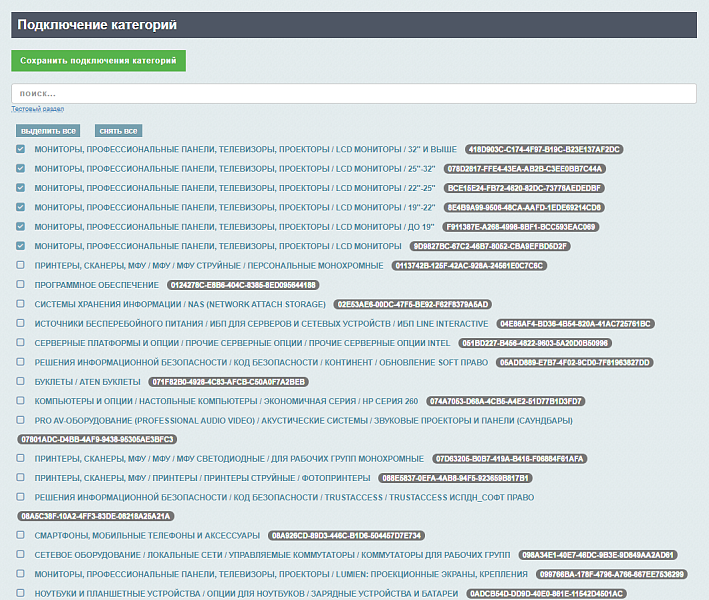The image size is (709, 600).
Task: Tick the 'ИБП Line Interactive' category checkbox
Action: tap(21, 324)
